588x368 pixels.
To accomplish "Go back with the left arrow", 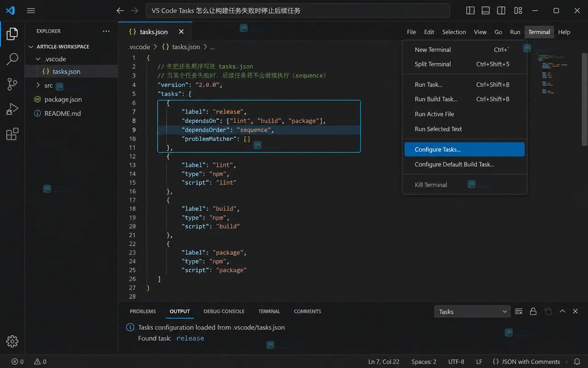I will pos(120,11).
